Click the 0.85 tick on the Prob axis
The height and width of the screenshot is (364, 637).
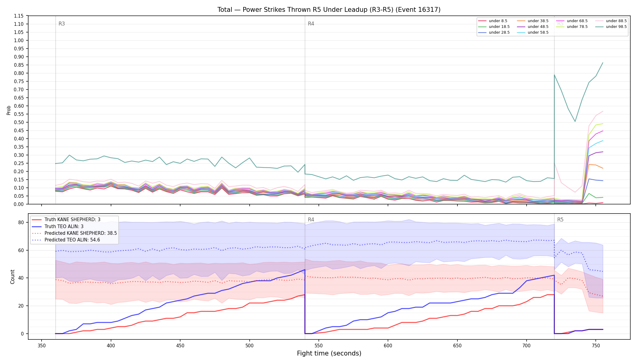[x=19, y=65]
